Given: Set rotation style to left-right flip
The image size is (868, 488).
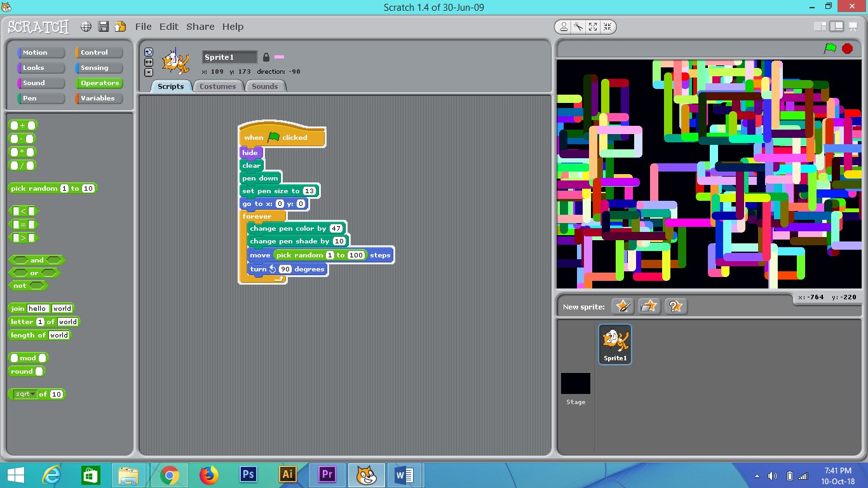Looking at the screenshot, I should pos(149,62).
